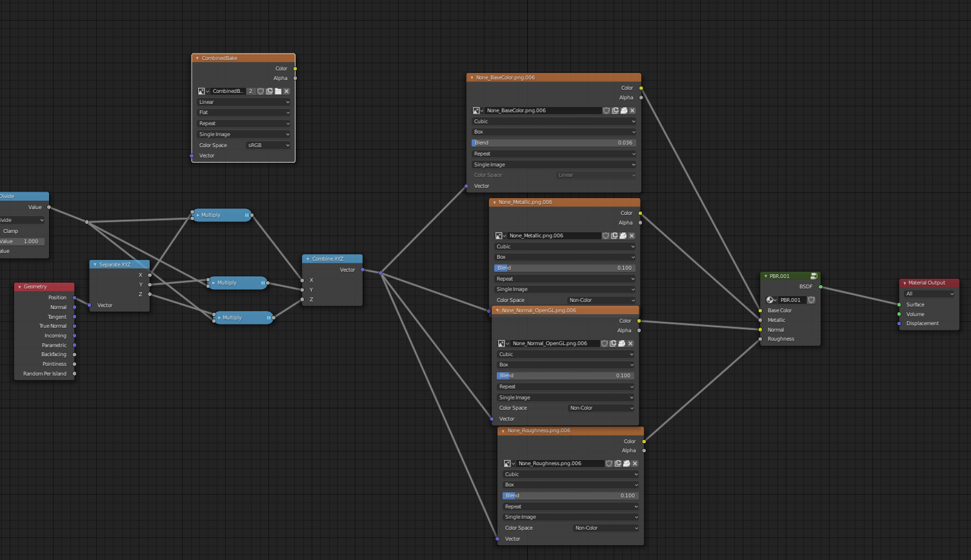The width and height of the screenshot is (971, 560).
Task: Browse node groups in PBR.001 node
Action: click(x=771, y=300)
